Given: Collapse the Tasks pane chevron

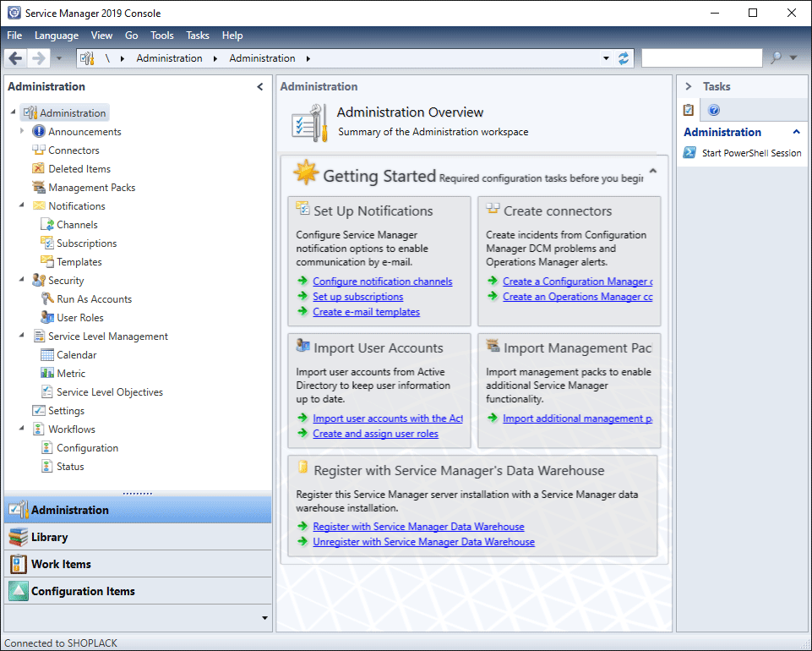Looking at the screenshot, I should (x=689, y=86).
